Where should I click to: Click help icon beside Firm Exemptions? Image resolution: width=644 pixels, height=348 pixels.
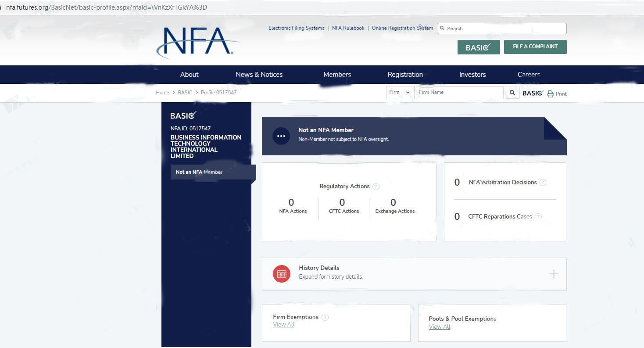(x=325, y=317)
